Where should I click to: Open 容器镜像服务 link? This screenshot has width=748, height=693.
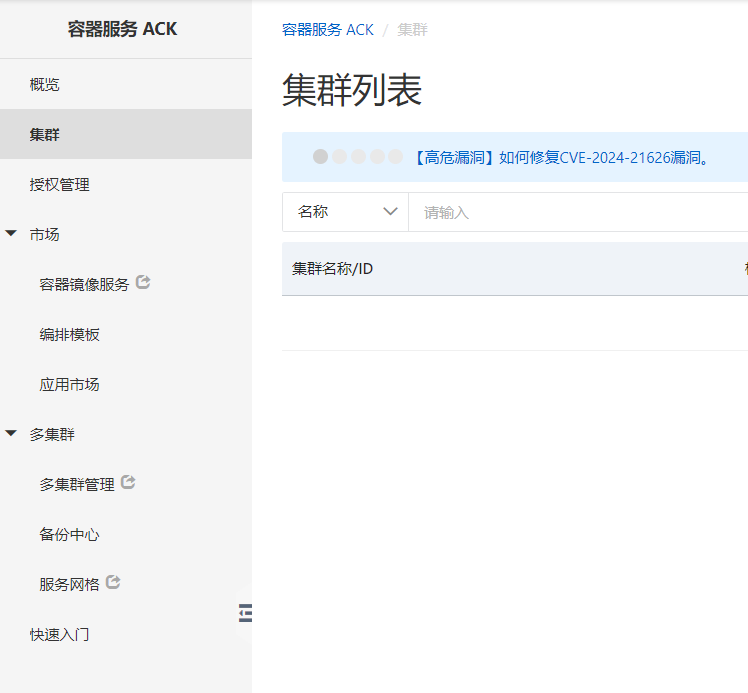84,284
